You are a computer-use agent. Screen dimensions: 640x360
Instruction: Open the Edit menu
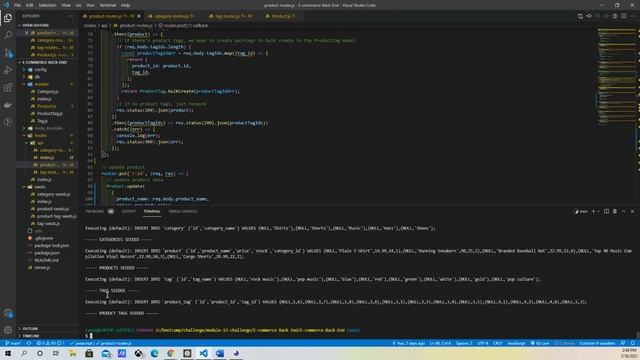click(30, 5)
